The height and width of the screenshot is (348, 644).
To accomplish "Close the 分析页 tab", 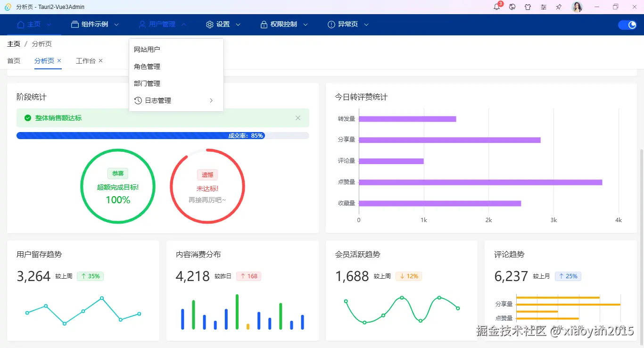I will (59, 61).
